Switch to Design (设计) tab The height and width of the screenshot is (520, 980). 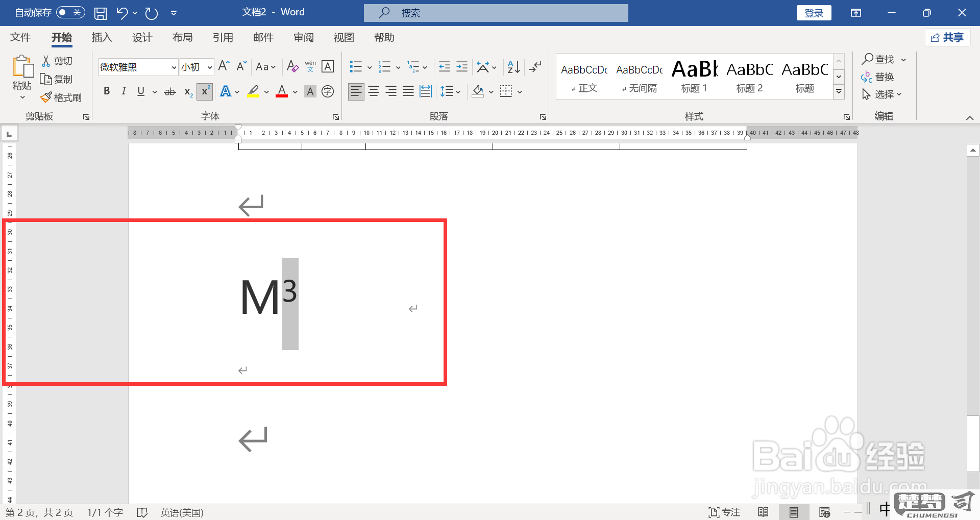[x=142, y=37]
